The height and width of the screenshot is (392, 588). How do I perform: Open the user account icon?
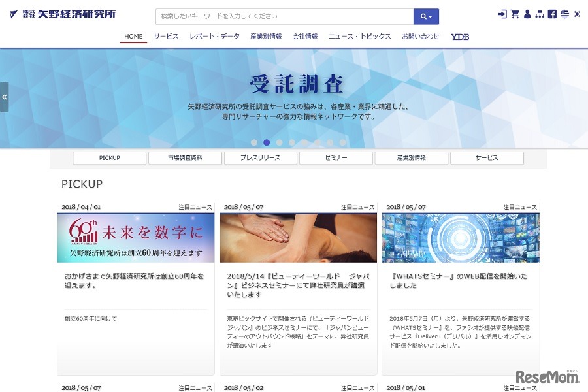pos(527,14)
